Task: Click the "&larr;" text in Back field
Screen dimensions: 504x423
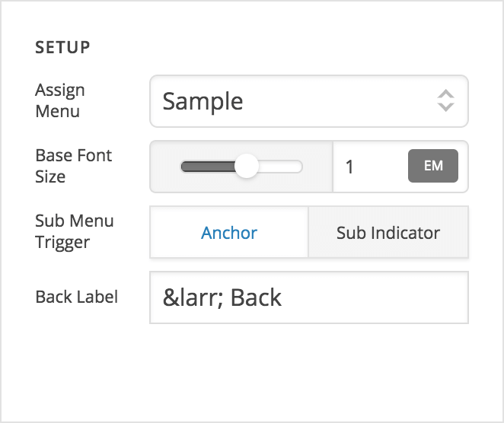Action: tap(191, 297)
